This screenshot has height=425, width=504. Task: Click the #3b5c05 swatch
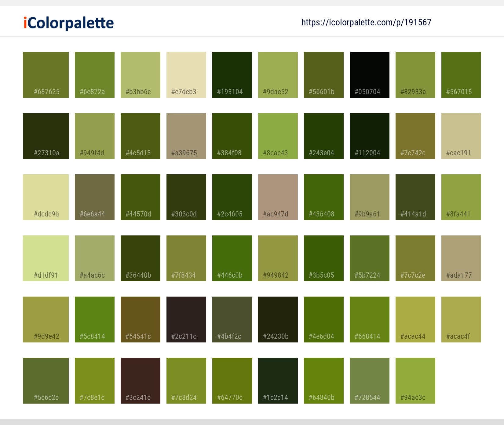tap(324, 258)
